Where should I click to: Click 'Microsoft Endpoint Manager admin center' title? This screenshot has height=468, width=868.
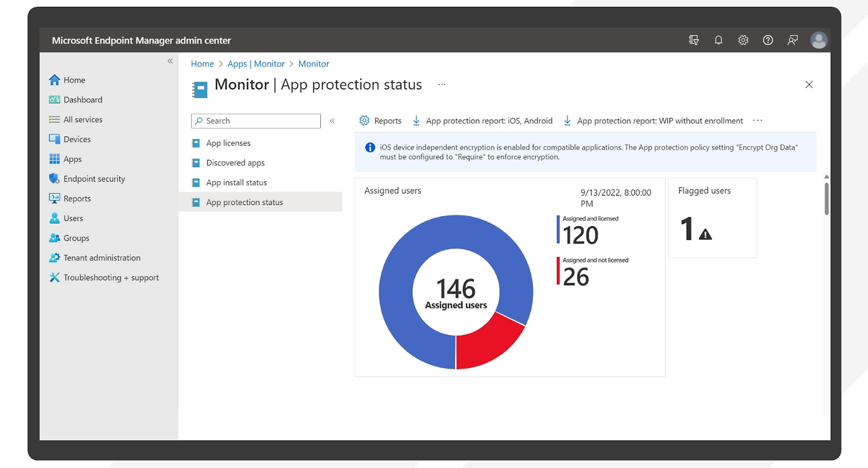(141, 41)
